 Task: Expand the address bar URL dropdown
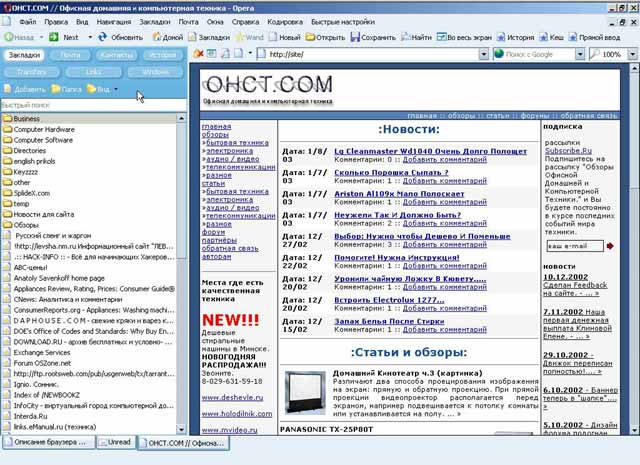coord(484,54)
